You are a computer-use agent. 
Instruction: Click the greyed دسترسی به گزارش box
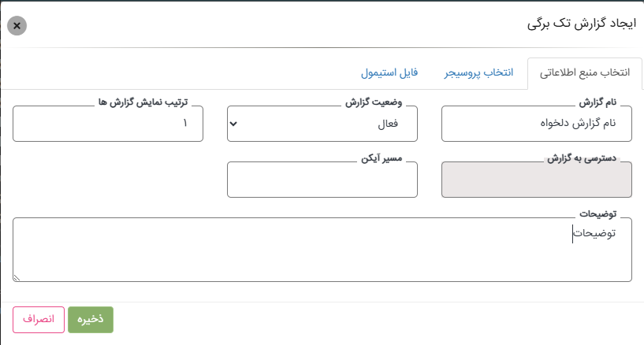pos(536,180)
